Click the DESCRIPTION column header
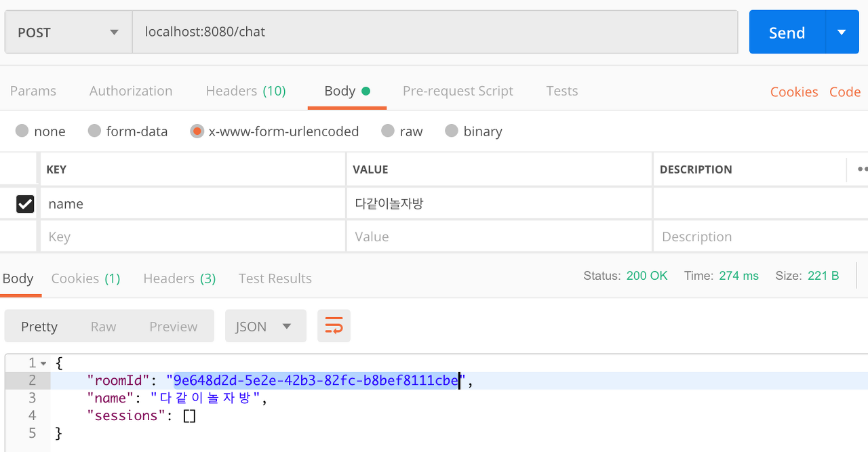868x452 pixels. pos(696,169)
